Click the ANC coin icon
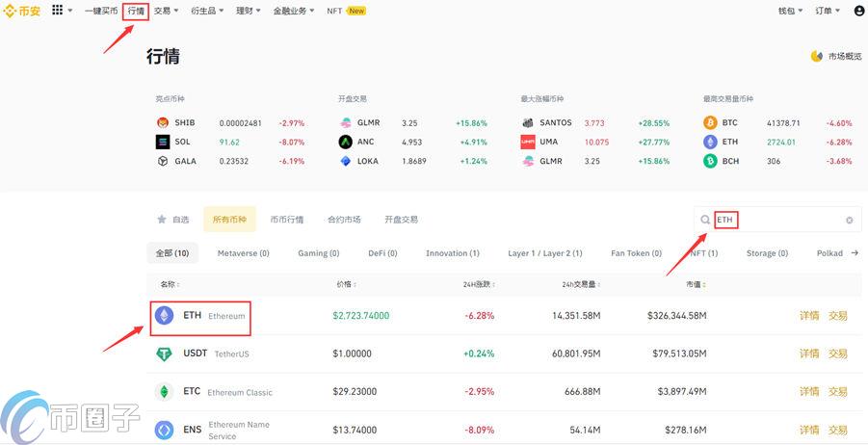This screenshot has width=868, height=445. (x=346, y=142)
